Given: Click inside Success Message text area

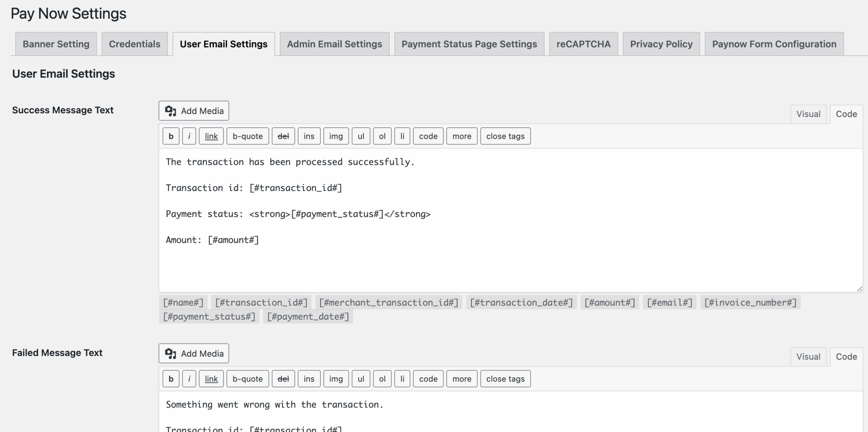Looking at the screenshot, I should [511, 220].
